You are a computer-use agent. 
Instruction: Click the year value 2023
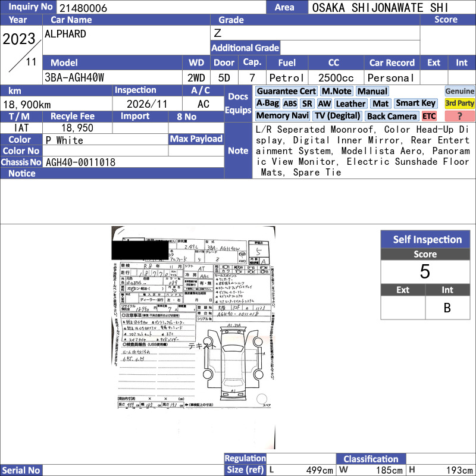[19, 39]
